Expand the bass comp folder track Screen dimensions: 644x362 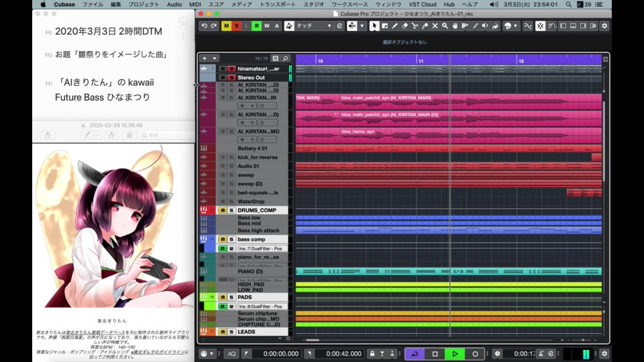(x=204, y=239)
